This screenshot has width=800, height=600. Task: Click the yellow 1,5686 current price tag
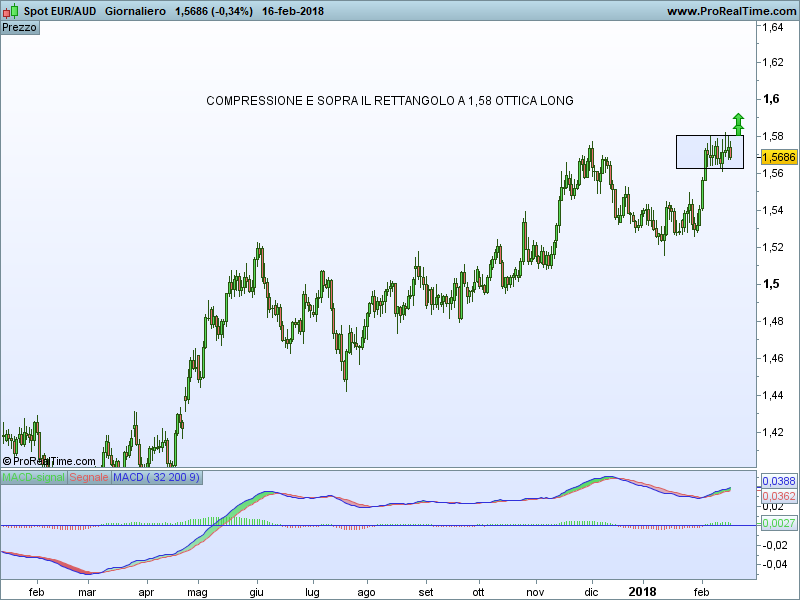click(778, 157)
